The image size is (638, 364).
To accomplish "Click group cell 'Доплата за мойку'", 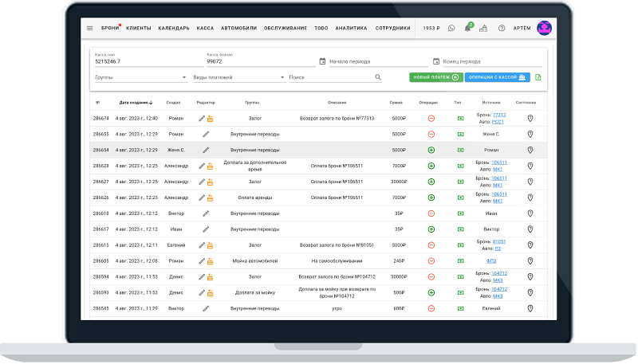I will tap(255, 292).
